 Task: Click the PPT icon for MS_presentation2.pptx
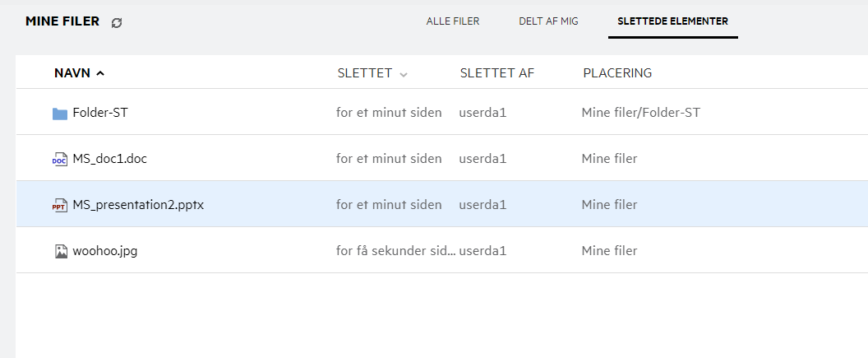click(x=59, y=206)
